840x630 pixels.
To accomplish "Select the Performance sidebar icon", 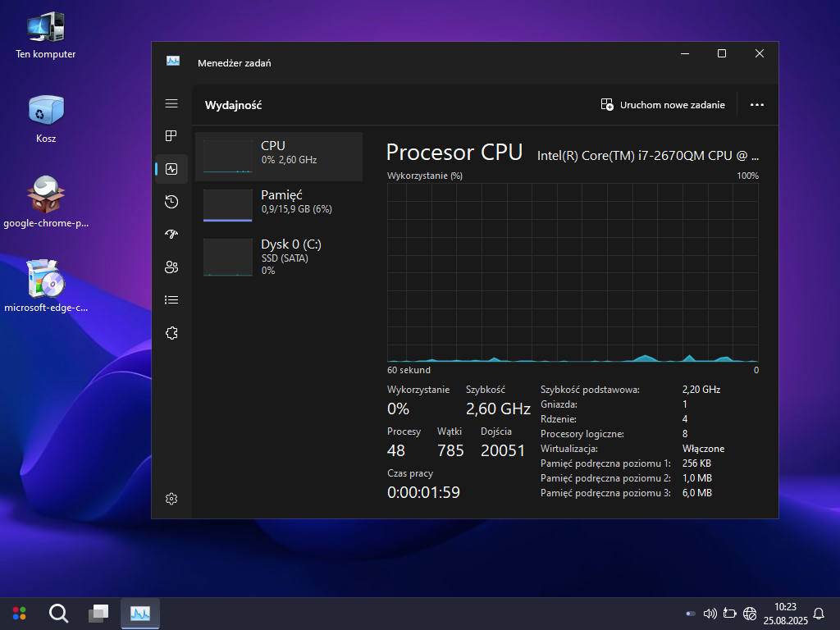I will (x=171, y=169).
